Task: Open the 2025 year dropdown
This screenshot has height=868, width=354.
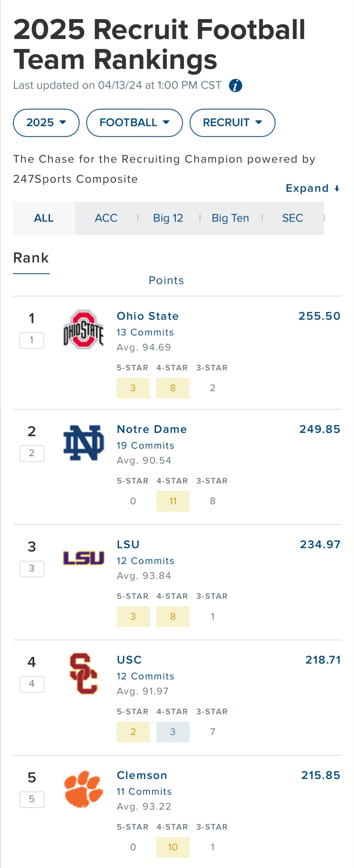Action: click(x=46, y=123)
